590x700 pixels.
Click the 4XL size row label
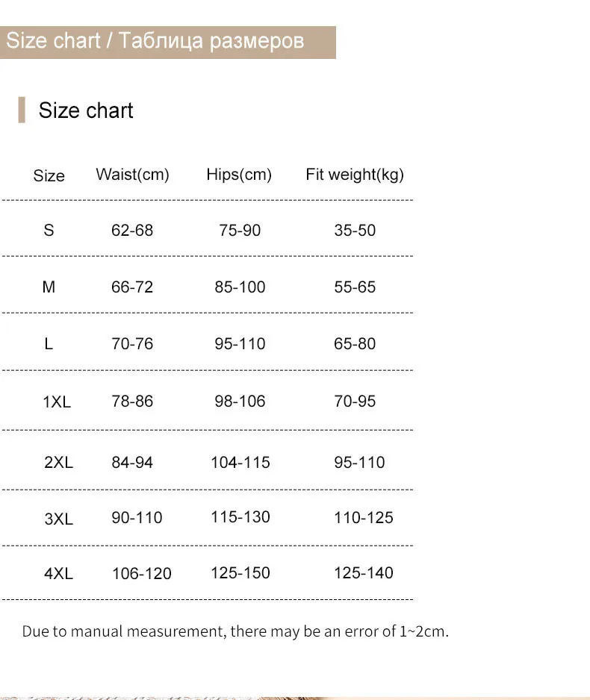[x=58, y=574]
